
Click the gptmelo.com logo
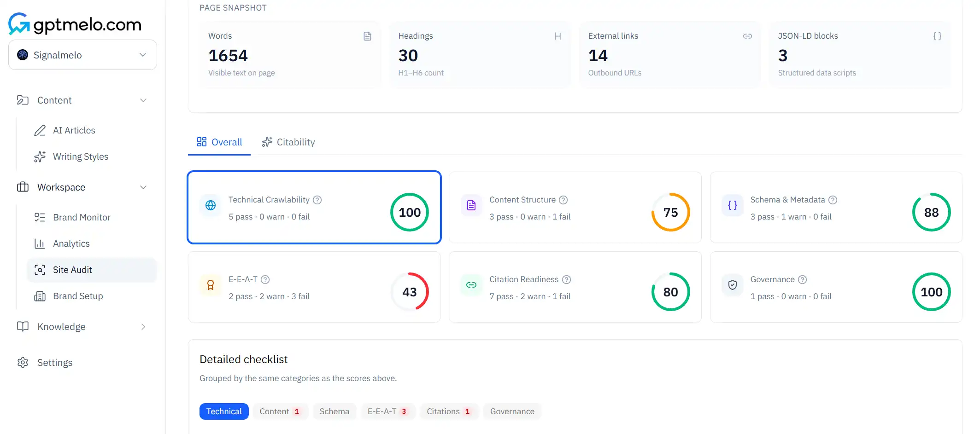tap(75, 24)
